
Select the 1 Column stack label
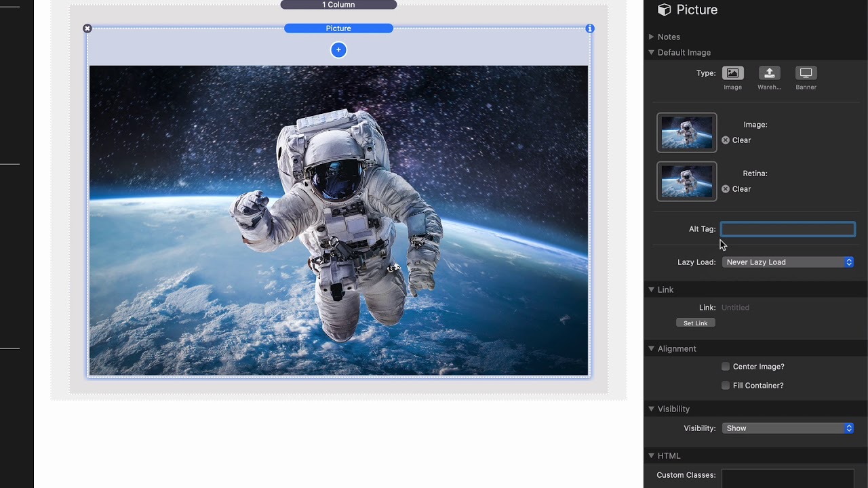(338, 5)
